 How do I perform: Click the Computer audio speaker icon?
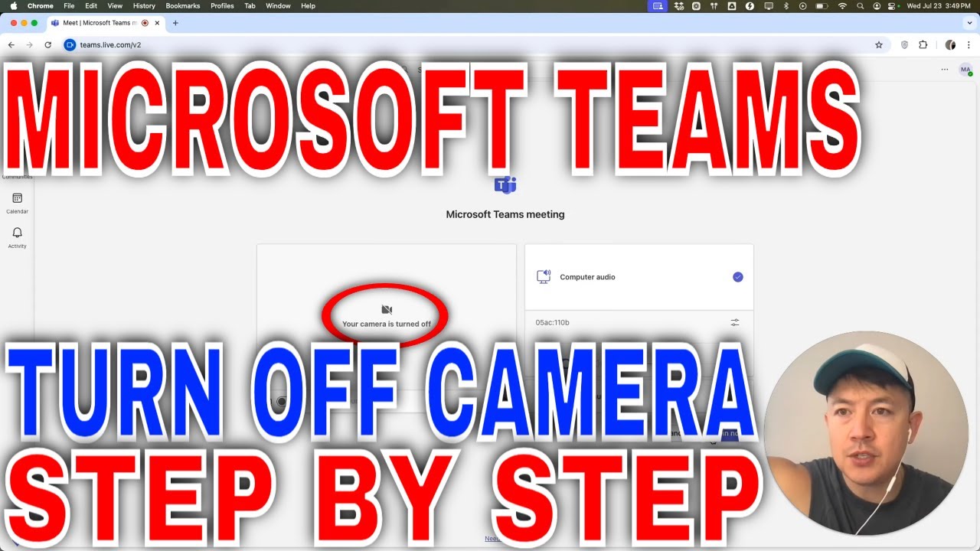click(544, 277)
